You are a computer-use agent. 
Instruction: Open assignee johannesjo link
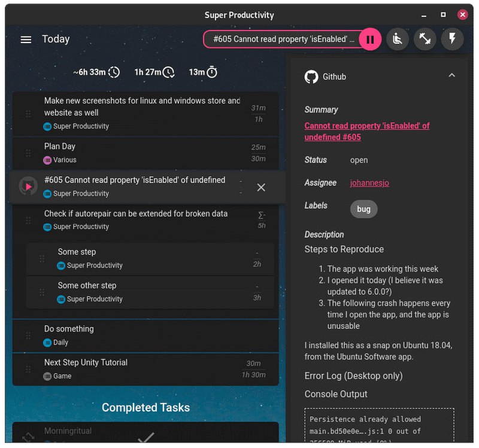pos(369,183)
